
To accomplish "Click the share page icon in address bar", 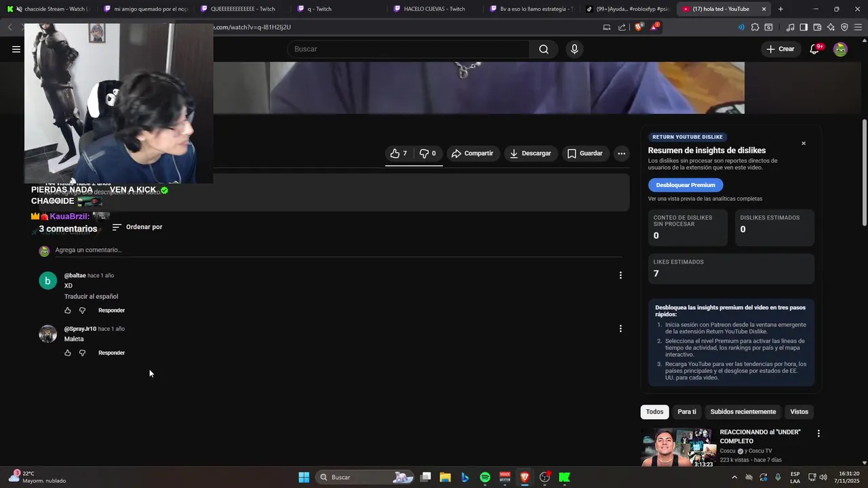I will pos(622,27).
